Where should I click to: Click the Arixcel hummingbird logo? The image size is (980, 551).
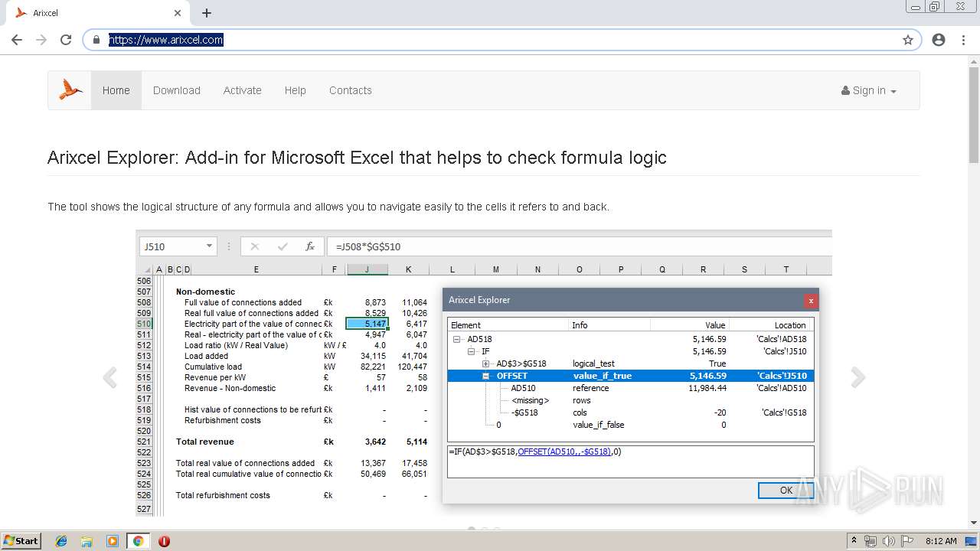(70, 90)
